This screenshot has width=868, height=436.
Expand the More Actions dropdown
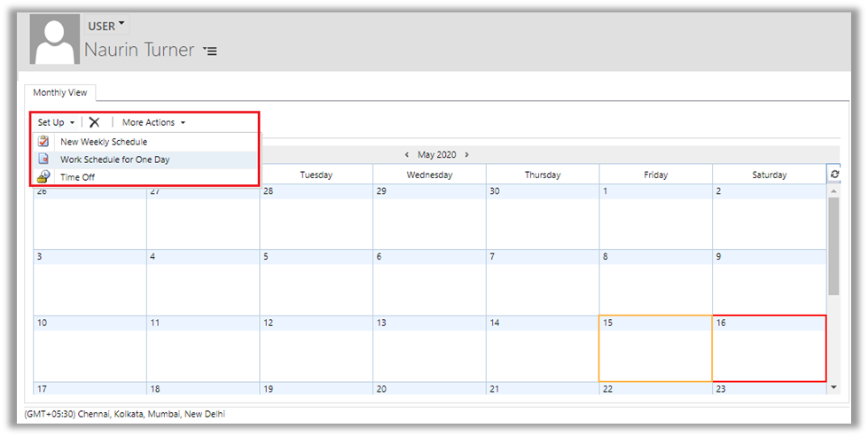point(153,122)
